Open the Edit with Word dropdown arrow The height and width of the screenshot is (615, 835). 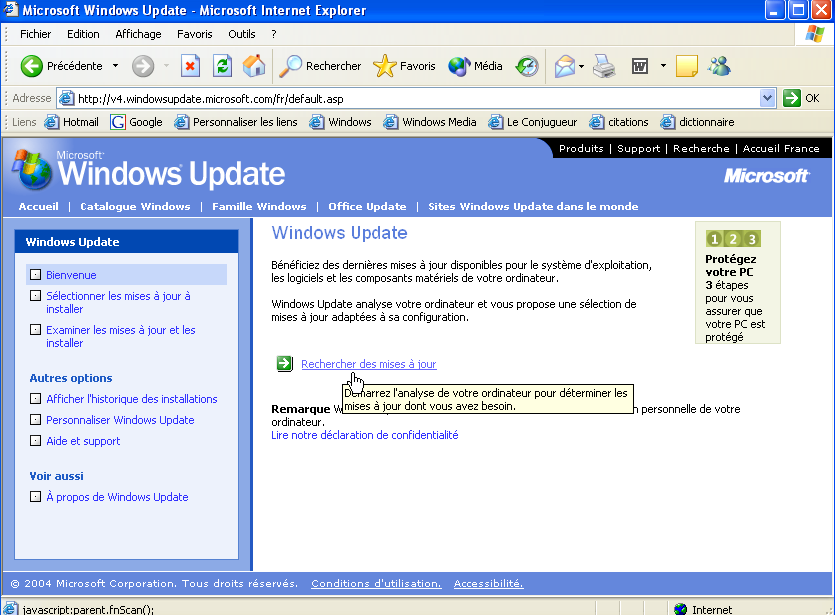(663, 66)
